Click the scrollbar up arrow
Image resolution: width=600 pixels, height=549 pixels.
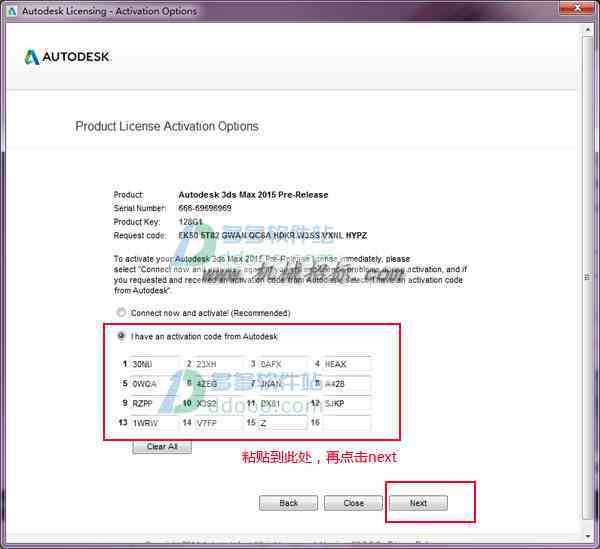point(587,29)
